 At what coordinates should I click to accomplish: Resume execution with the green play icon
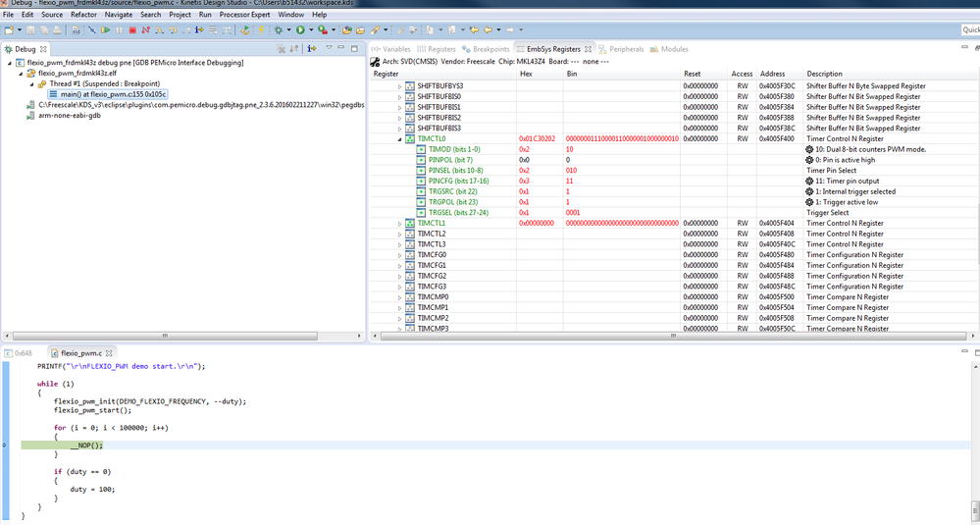click(x=106, y=30)
